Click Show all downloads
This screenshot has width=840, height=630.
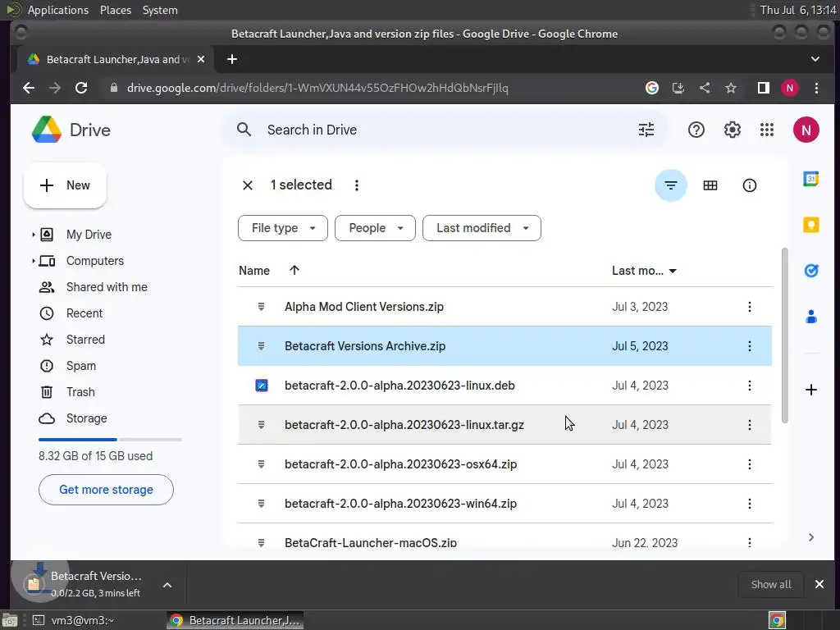click(x=771, y=584)
